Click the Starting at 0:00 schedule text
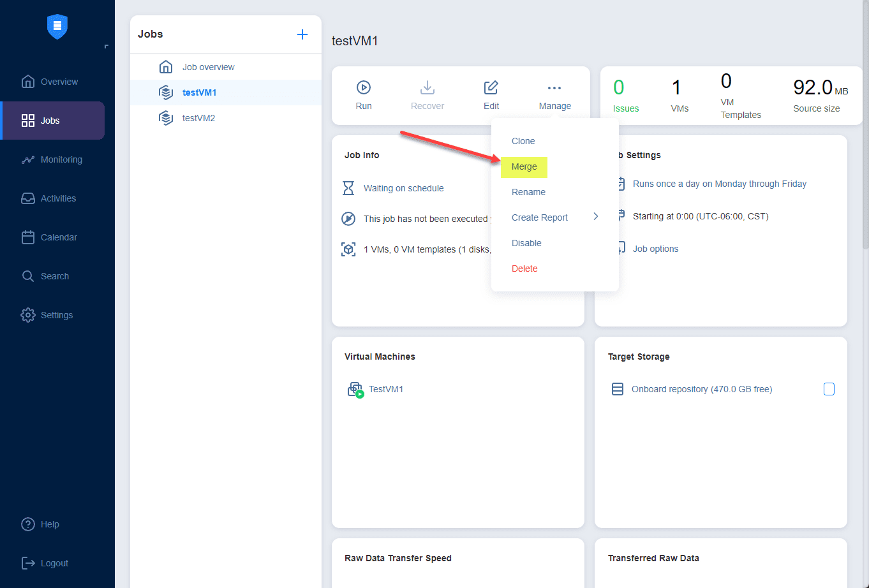869x588 pixels. coord(701,216)
